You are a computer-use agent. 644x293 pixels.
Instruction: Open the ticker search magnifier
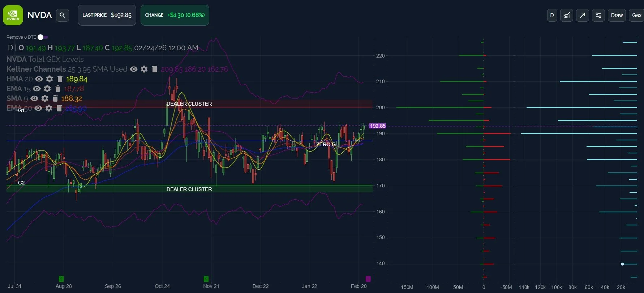click(x=63, y=15)
